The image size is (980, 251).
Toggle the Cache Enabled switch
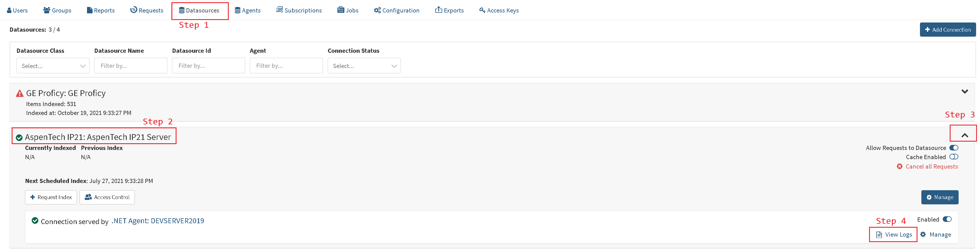pyautogui.click(x=953, y=157)
